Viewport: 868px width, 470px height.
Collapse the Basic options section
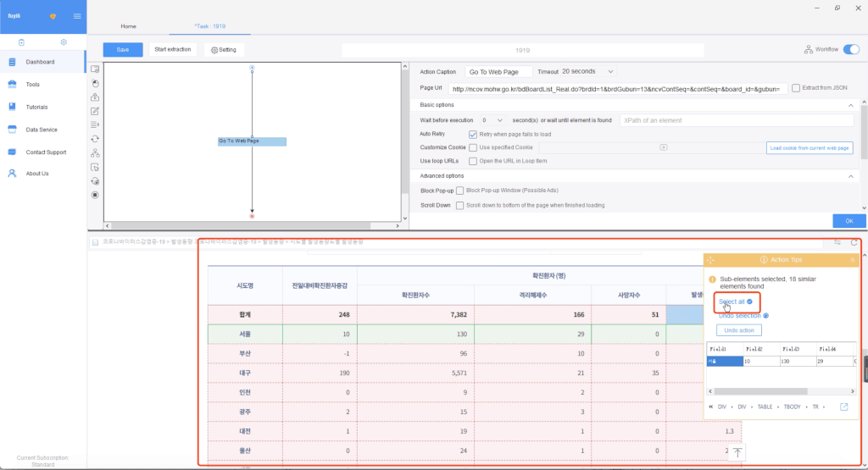pos(851,105)
